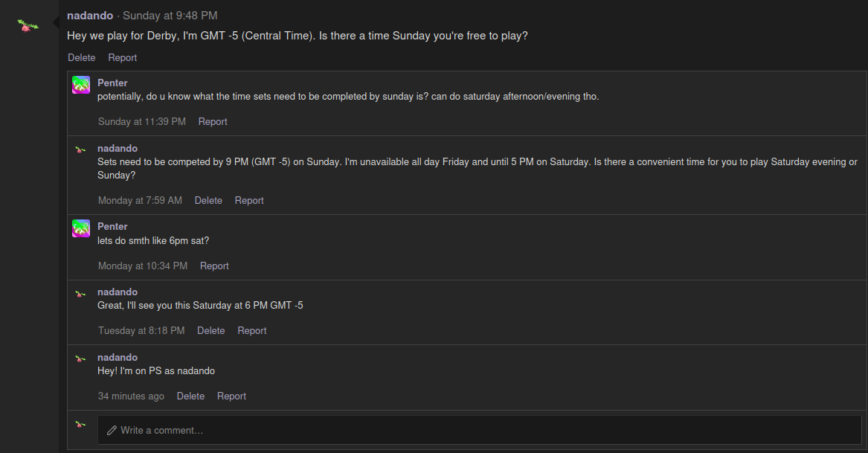Click the 'Sunday at 9:48 PM' post timestamp

[x=170, y=15]
